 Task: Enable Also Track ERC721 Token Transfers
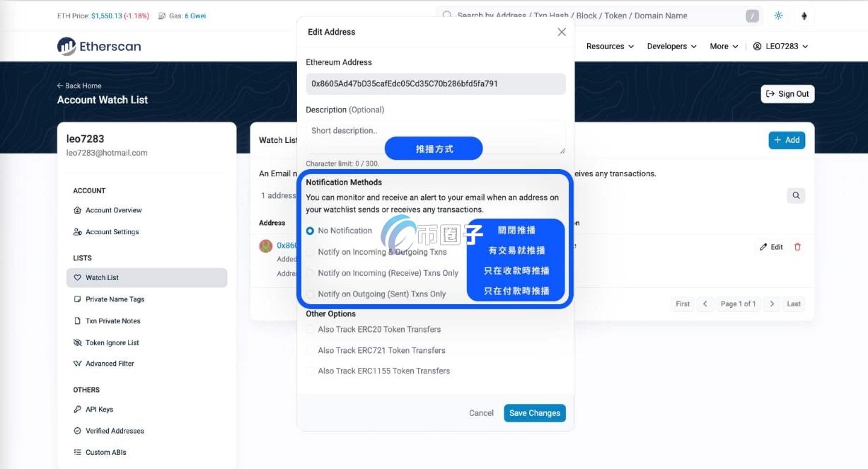pos(310,350)
